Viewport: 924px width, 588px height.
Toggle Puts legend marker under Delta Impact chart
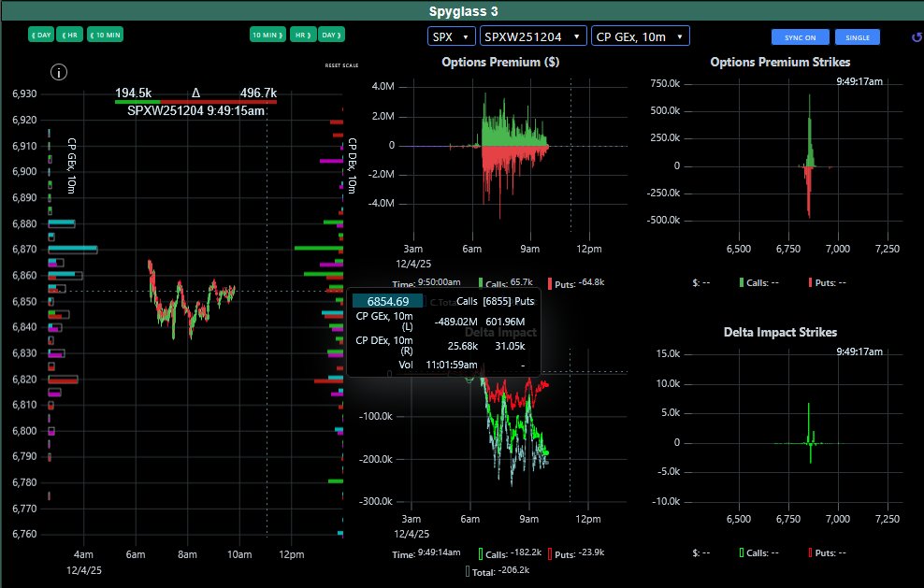[550, 553]
